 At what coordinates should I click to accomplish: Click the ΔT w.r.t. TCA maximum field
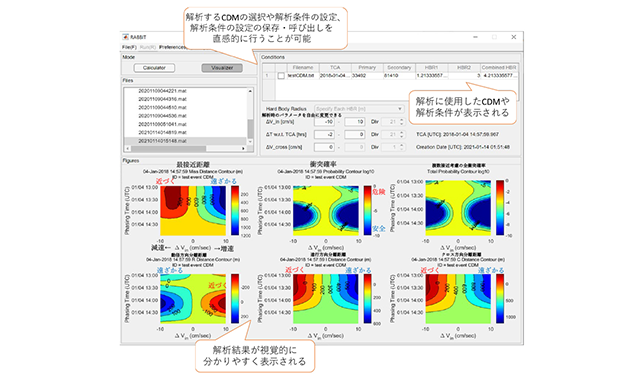click(x=354, y=134)
